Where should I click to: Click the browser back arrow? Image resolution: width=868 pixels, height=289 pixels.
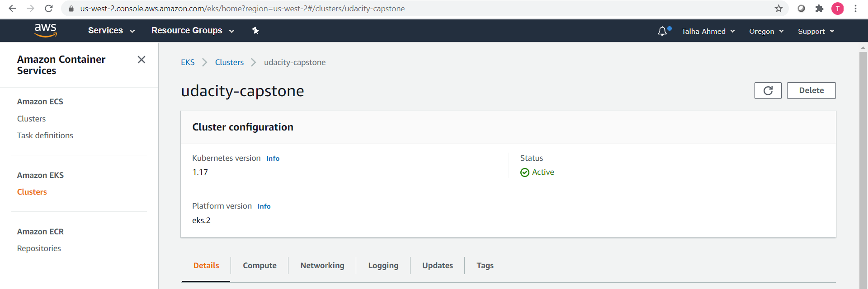pos(13,9)
